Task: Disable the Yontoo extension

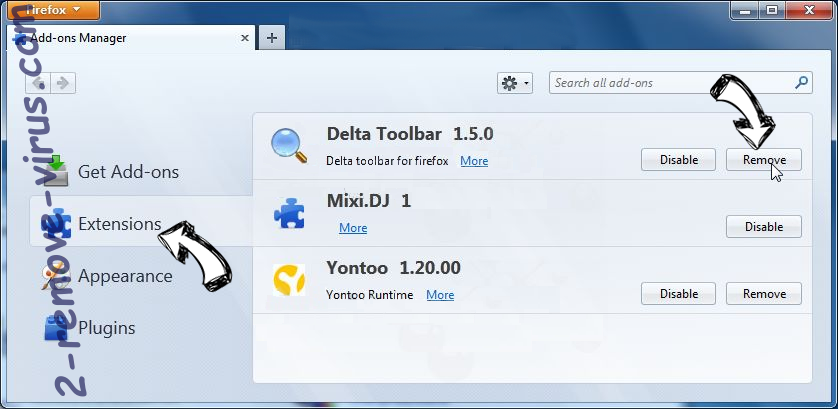Action: click(x=678, y=294)
